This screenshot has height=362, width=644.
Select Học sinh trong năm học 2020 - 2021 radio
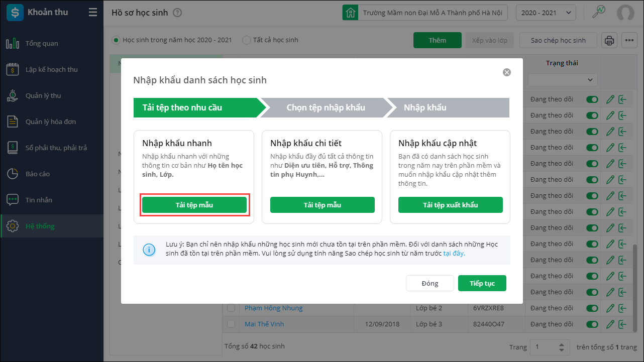(117, 40)
